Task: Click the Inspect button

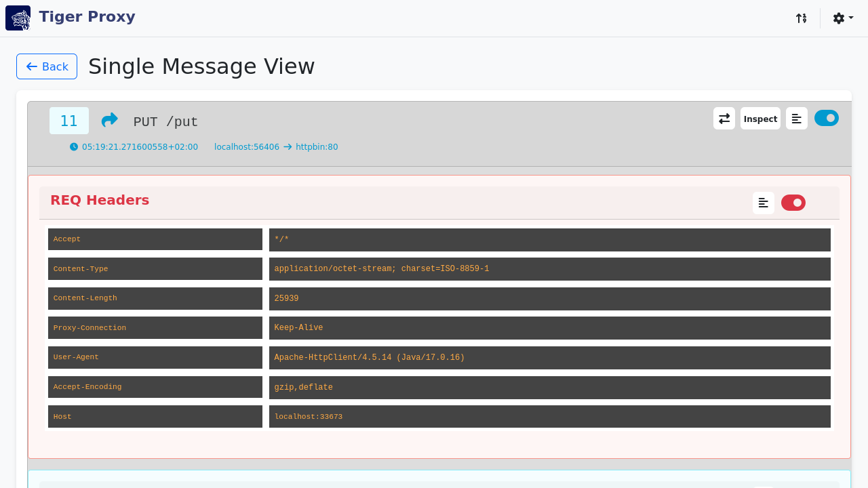Action: (x=760, y=119)
